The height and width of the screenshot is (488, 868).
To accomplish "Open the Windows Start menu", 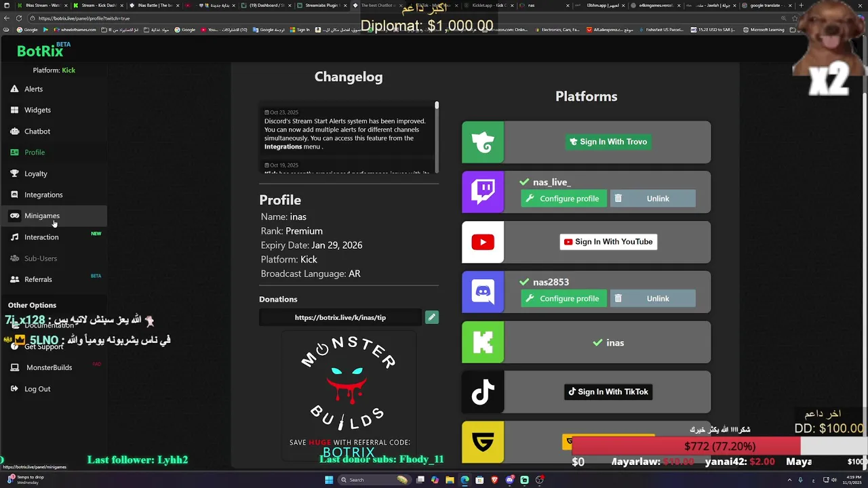I will pyautogui.click(x=329, y=480).
